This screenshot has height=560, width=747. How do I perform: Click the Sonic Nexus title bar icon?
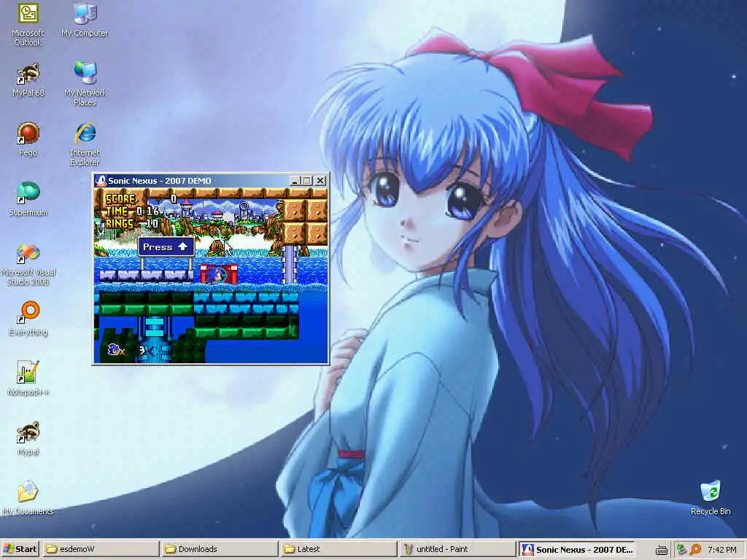[x=101, y=181]
